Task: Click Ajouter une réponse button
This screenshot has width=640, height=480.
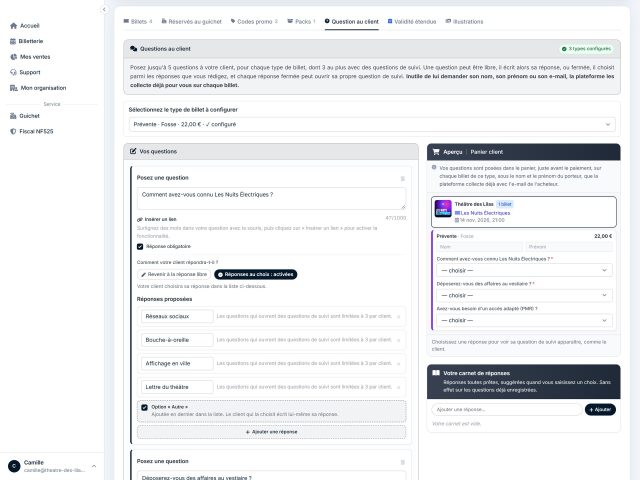Action: click(x=271, y=432)
